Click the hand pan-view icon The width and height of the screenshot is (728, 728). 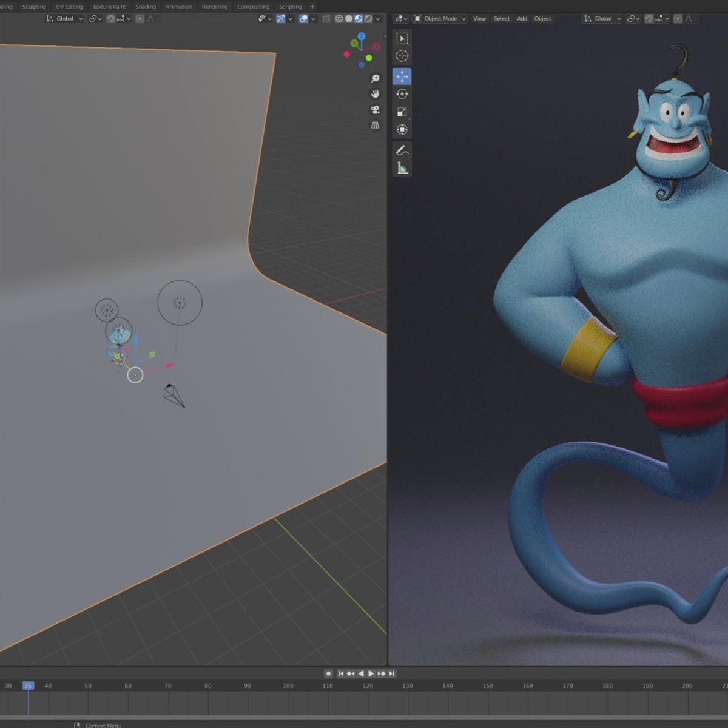pos(375,94)
